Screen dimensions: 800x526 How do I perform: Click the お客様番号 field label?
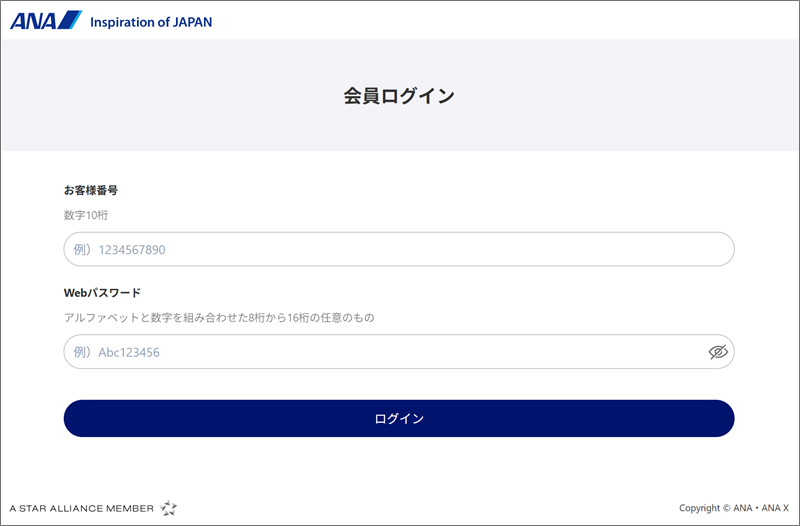click(91, 190)
